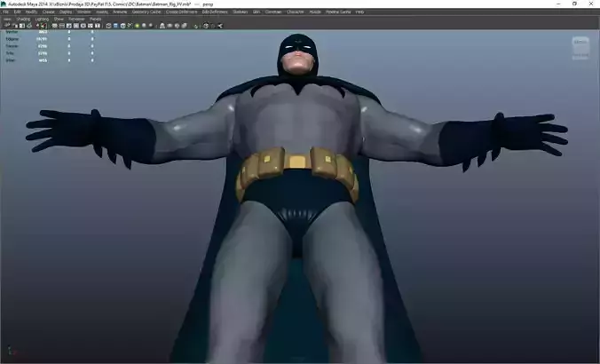Click the Smooth Shade All blue cube icon

115,26
